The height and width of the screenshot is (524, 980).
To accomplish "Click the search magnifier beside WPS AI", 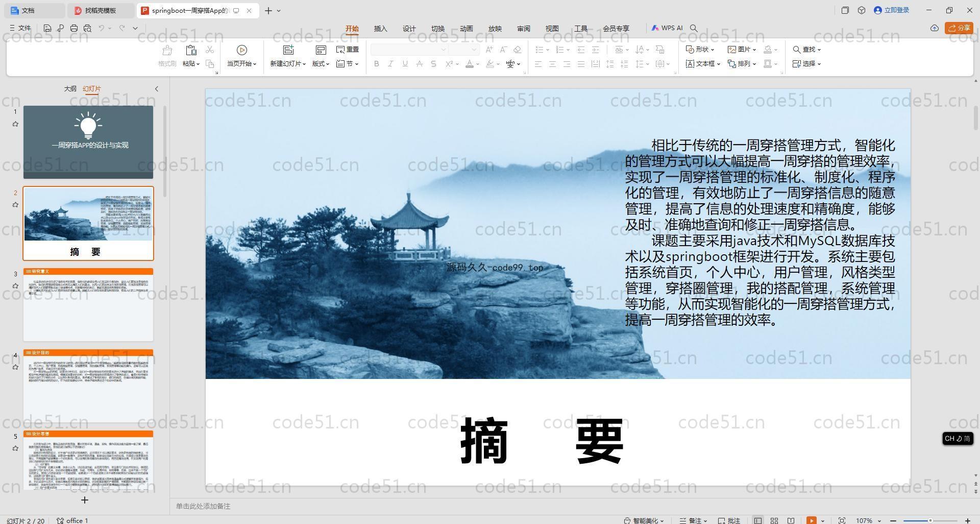I will pyautogui.click(x=694, y=28).
